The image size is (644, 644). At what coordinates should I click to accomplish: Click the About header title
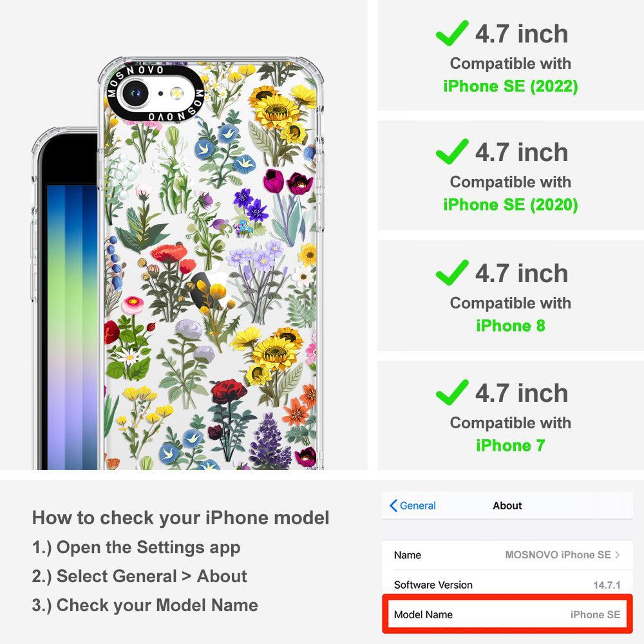click(507, 506)
